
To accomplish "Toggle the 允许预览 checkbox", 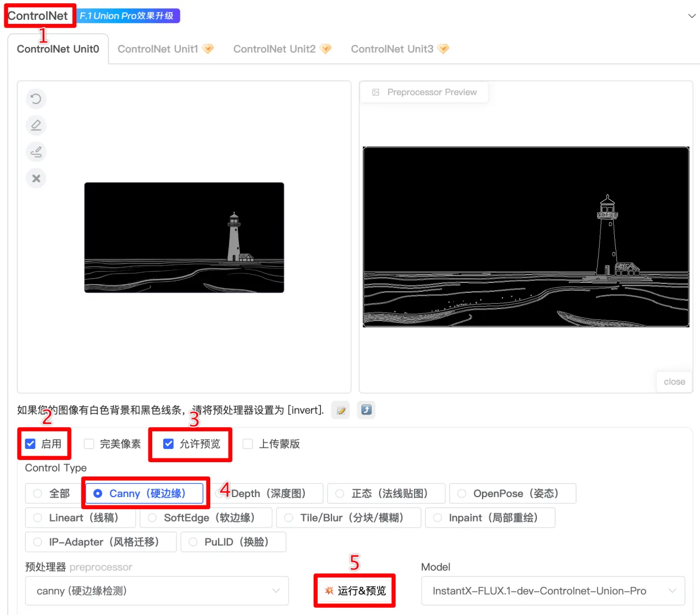I will tap(169, 444).
